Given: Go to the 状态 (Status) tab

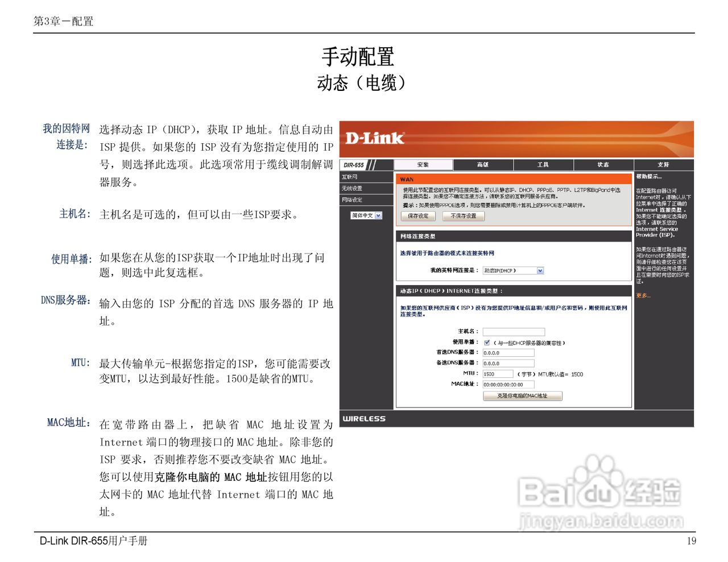Looking at the screenshot, I should click(x=603, y=165).
